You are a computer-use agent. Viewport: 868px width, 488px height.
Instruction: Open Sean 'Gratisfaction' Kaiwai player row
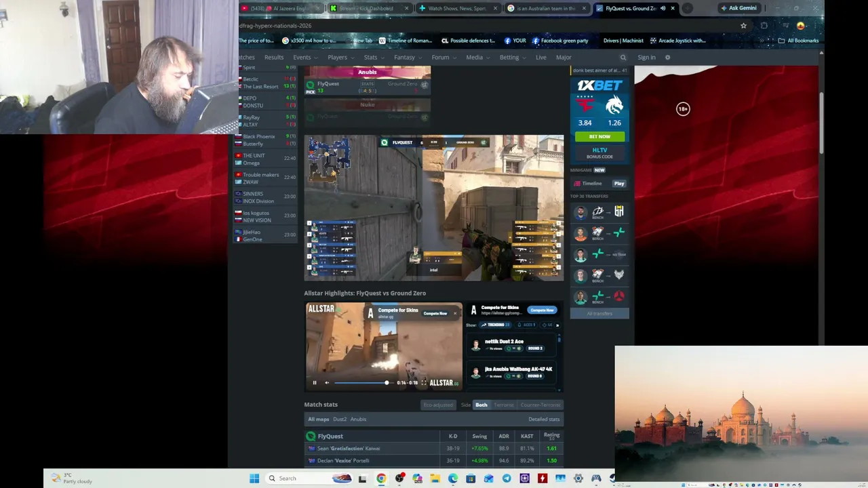[433, 449]
